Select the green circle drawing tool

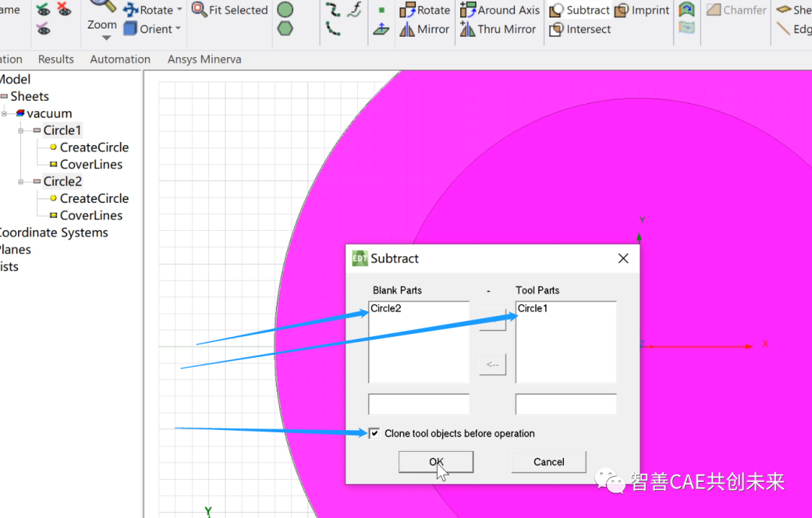[x=285, y=10]
